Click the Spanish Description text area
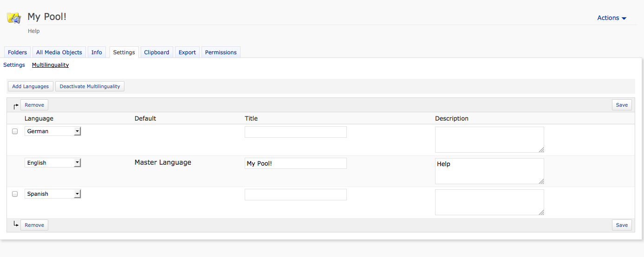 [x=489, y=202]
